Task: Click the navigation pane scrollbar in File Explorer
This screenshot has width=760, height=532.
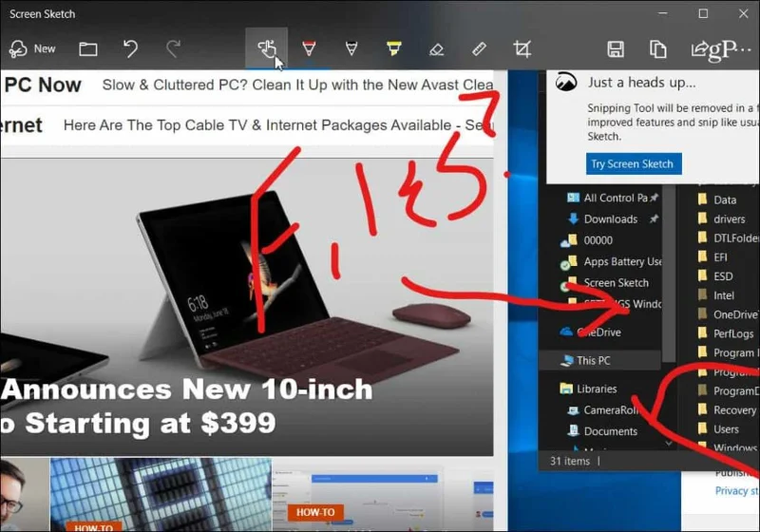Action: pyautogui.click(x=670, y=272)
